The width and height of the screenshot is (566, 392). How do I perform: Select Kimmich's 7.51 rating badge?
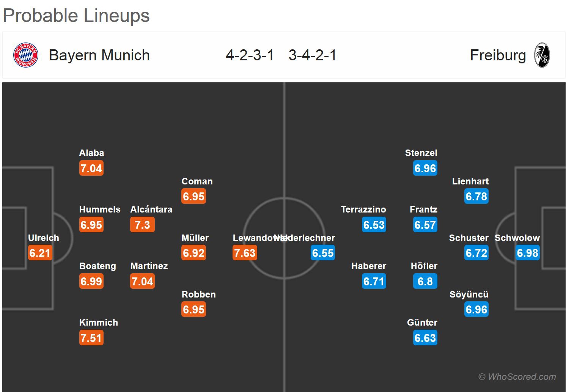[91, 338]
